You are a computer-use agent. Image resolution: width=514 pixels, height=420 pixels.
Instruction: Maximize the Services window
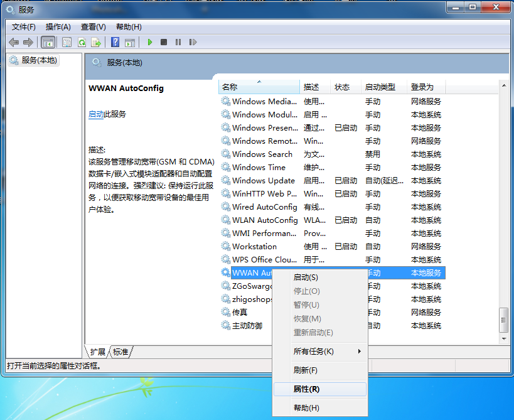click(x=473, y=8)
